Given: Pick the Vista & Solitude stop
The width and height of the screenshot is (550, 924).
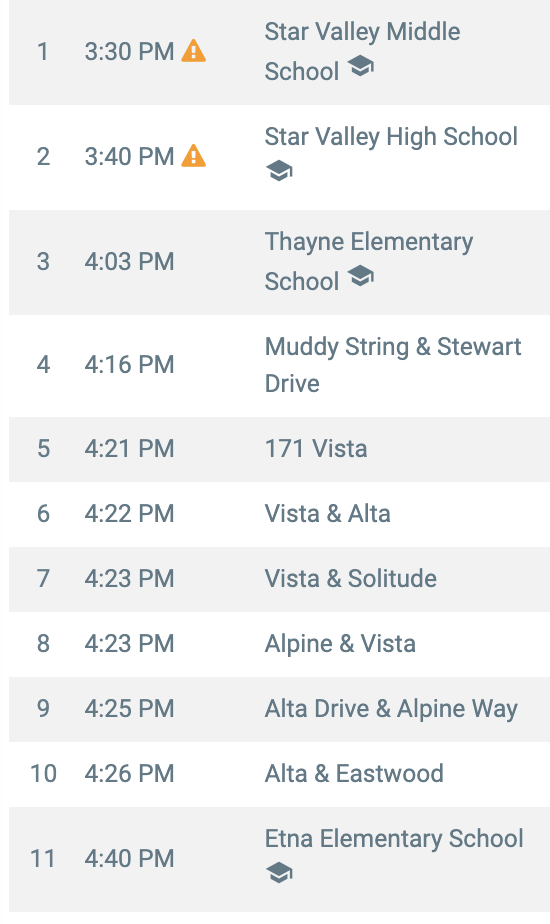Looking at the screenshot, I should (x=350, y=579).
